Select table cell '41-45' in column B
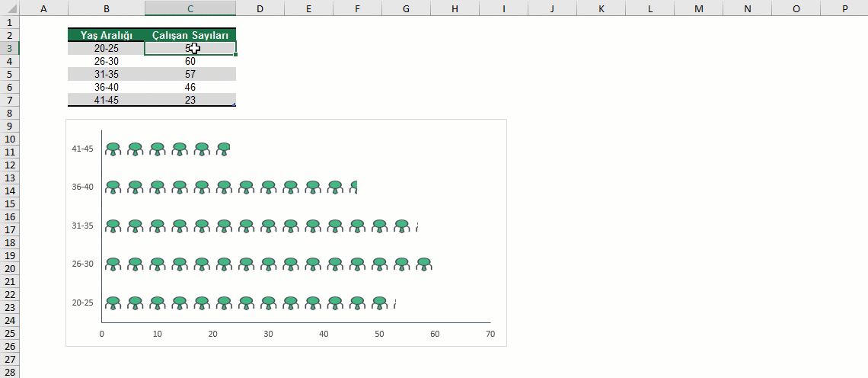 coord(107,100)
